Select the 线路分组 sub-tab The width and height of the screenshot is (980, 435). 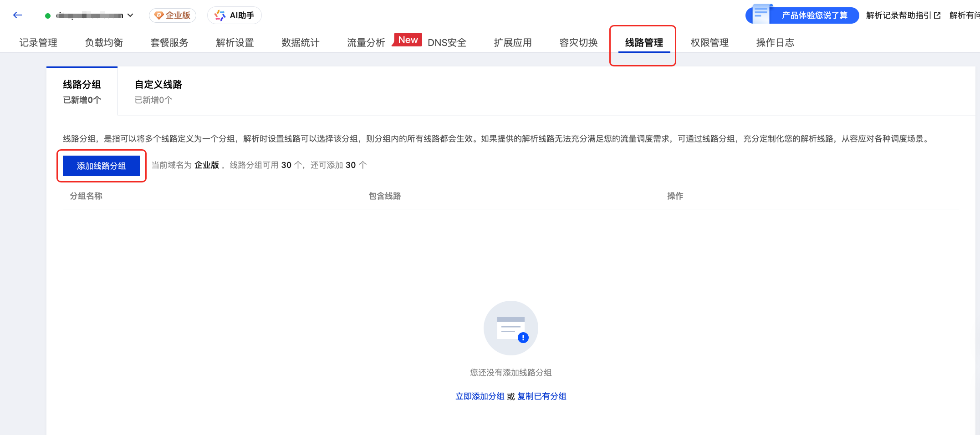pos(82,91)
